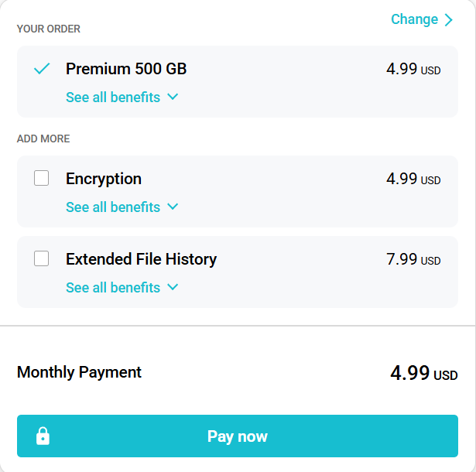Enable the Encryption add-on checkbox

[42, 179]
